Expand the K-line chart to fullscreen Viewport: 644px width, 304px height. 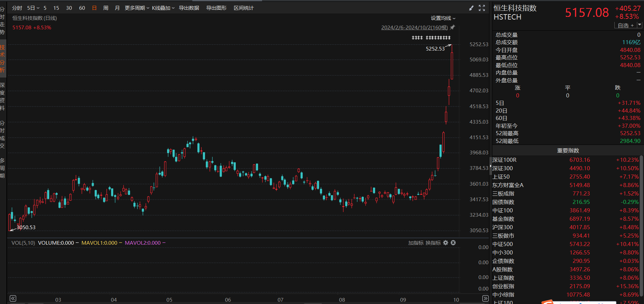coord(482,8)
